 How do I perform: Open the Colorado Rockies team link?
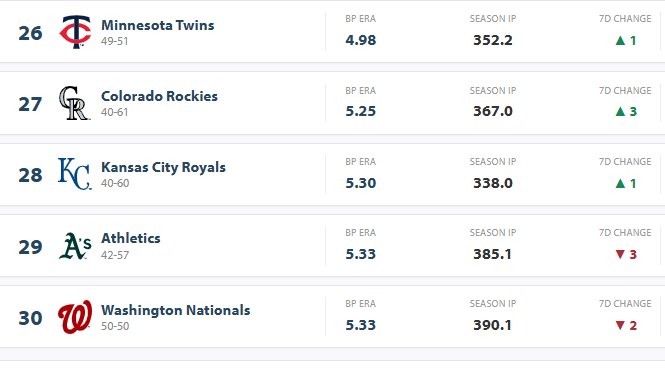pyautogui.click(x=159, y=96)
